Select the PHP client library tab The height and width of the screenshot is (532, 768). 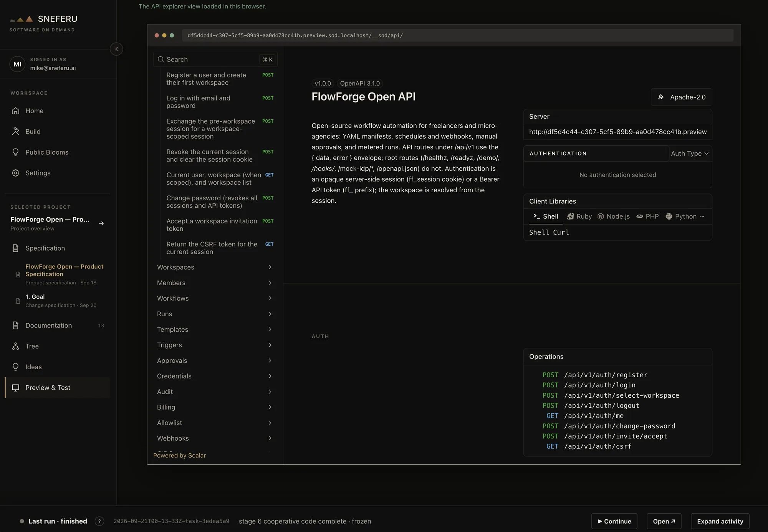(647, 216)
